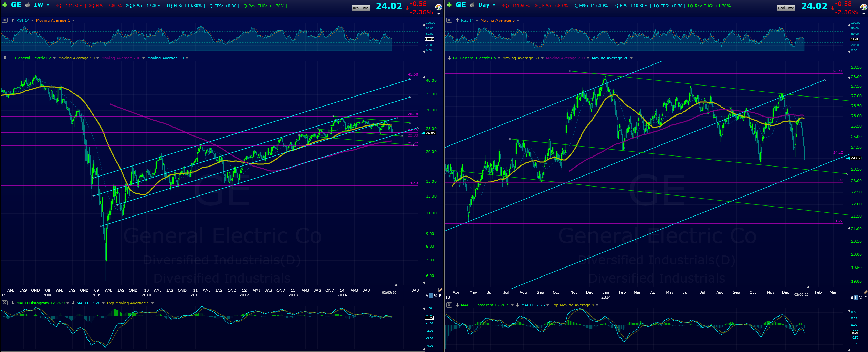Click the GE ticker symbol on weekly chart
This screenshot has height=352, width=868.
tap(16, 5)
